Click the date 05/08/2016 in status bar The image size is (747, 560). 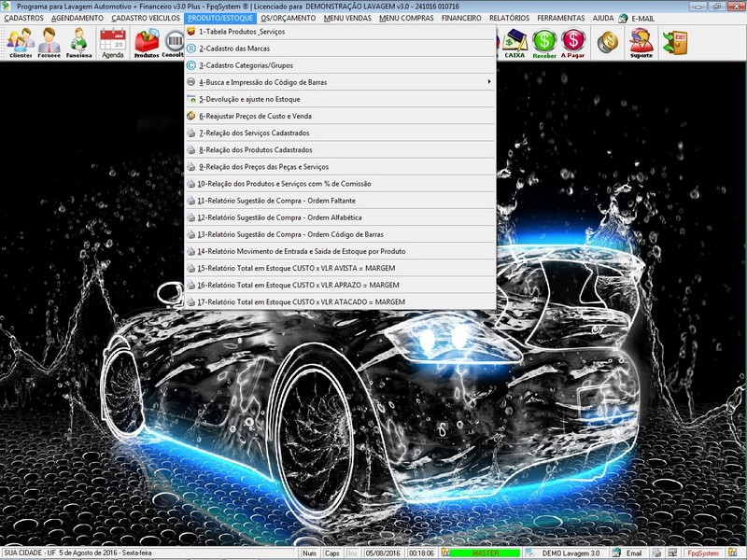tap(383, 553)
